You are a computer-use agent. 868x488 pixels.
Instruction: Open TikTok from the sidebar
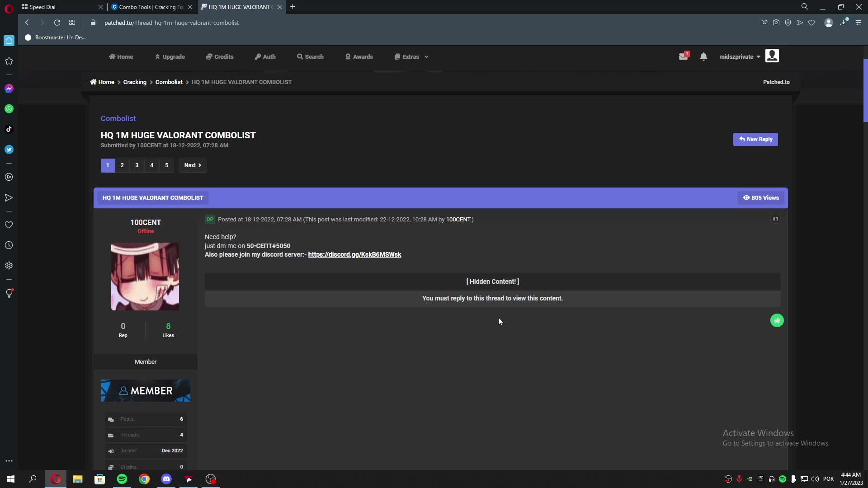point(9,129)
